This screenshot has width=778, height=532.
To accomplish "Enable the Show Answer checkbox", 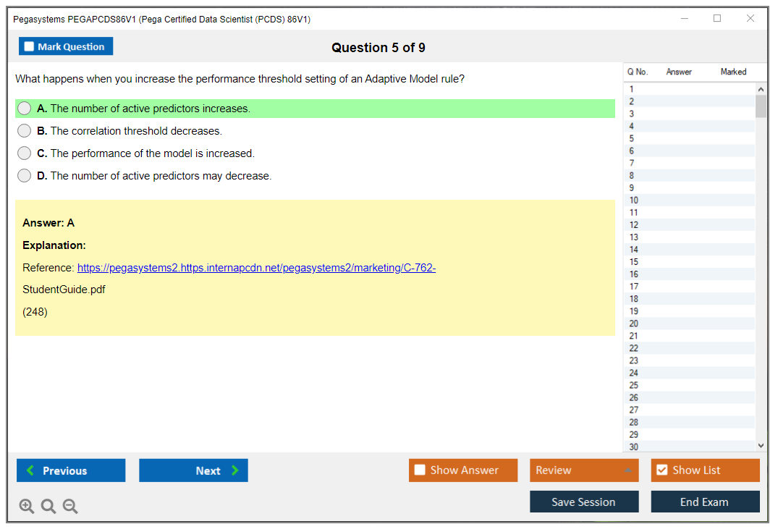I will click(x=420, y=470).
